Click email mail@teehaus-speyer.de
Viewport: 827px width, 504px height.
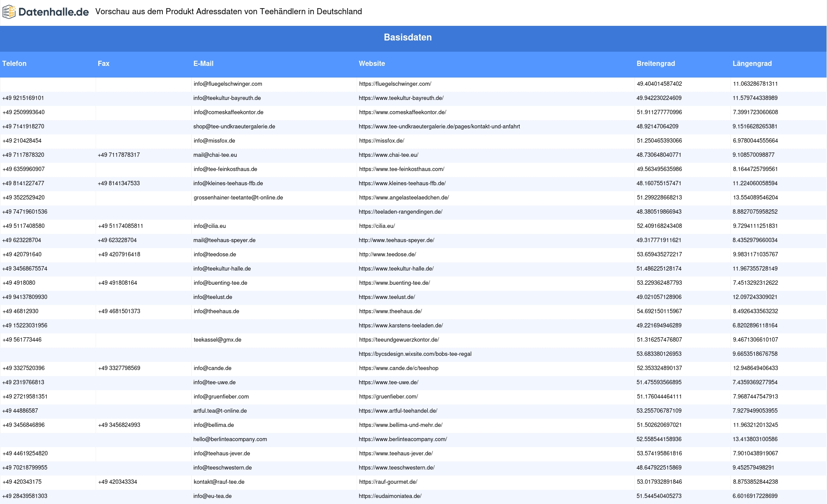(224, 240)
